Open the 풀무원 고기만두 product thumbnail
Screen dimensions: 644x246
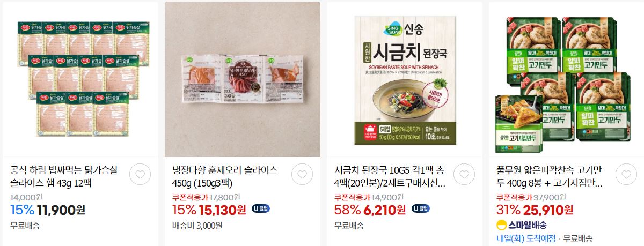567,79
